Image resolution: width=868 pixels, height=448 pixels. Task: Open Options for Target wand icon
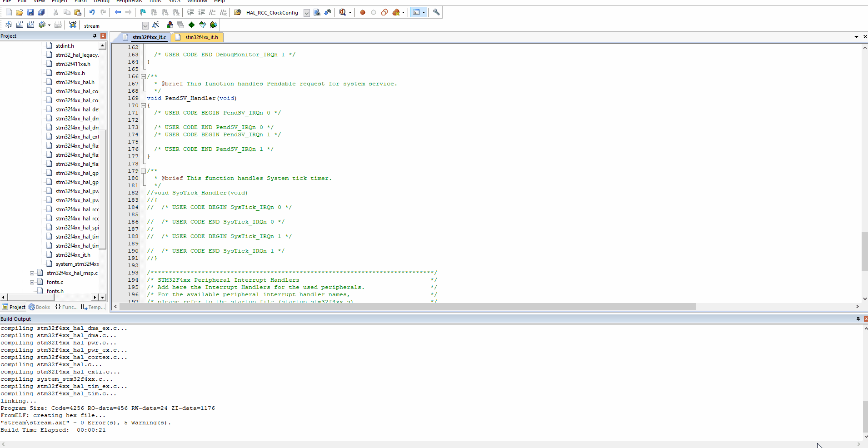tap(156, 25)
